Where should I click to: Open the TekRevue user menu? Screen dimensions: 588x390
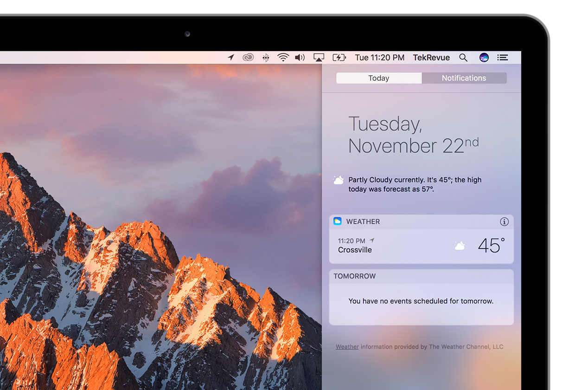pos(431,58)
